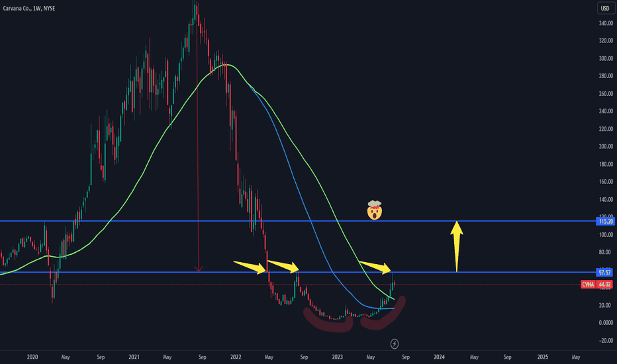Click the 200.00 price axis value

606,146
